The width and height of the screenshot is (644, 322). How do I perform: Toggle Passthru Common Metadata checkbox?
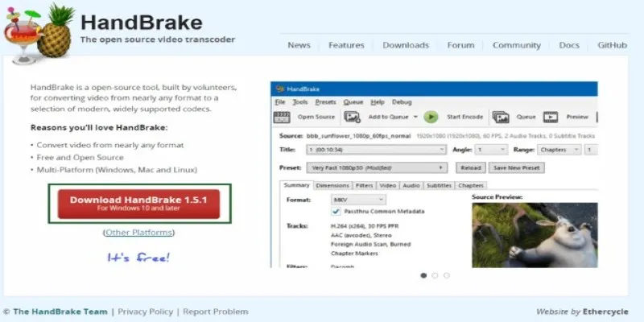[x=336, y=211]
